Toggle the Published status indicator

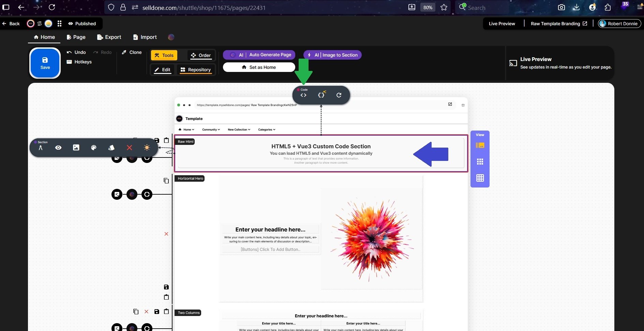(x=82, y=24)
